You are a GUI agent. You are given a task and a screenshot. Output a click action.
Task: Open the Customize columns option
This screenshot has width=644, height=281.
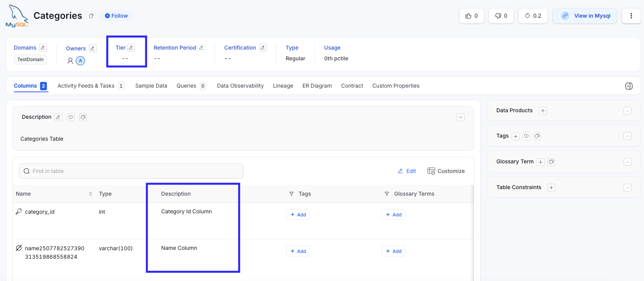click(x=446, y=171)
